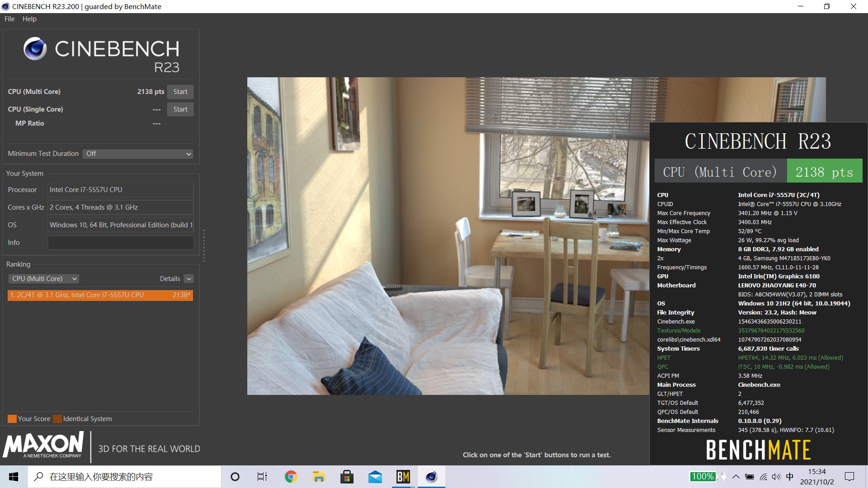Expand the ranking Details dropdown arrow
The height and width of the screenshot is (488, 868).
click(189, 279)
